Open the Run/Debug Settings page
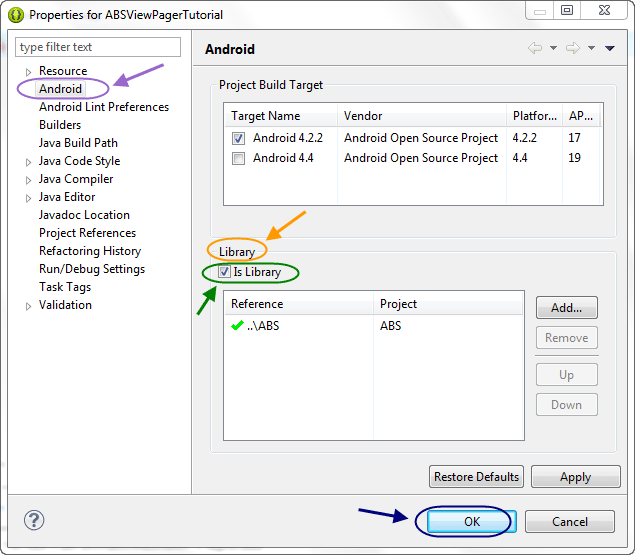 coord(92,269)
